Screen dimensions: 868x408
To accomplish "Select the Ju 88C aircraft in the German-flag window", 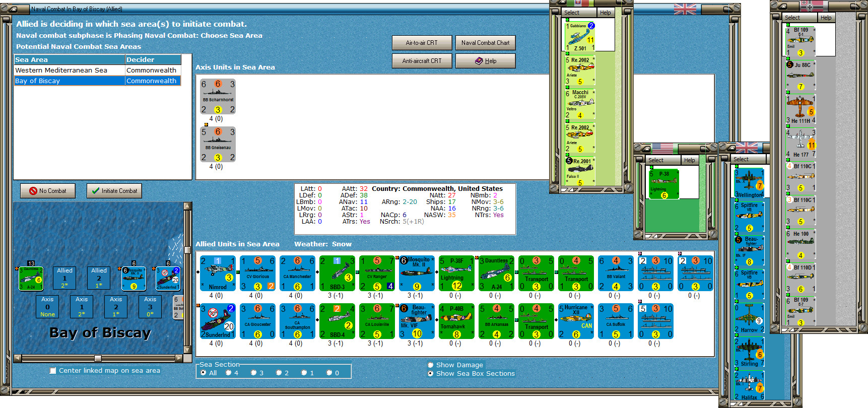I will [800, 76].
